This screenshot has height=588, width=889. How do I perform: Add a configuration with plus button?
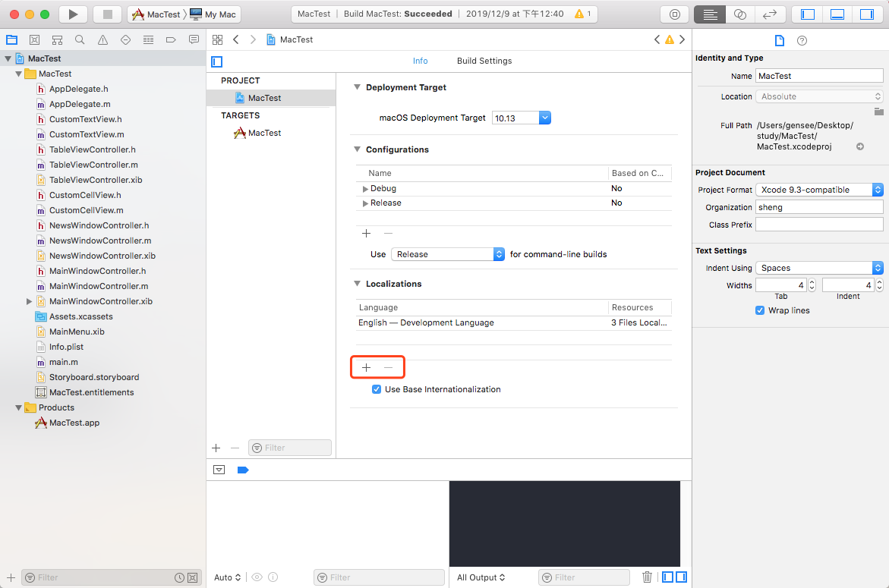point(366,234)
